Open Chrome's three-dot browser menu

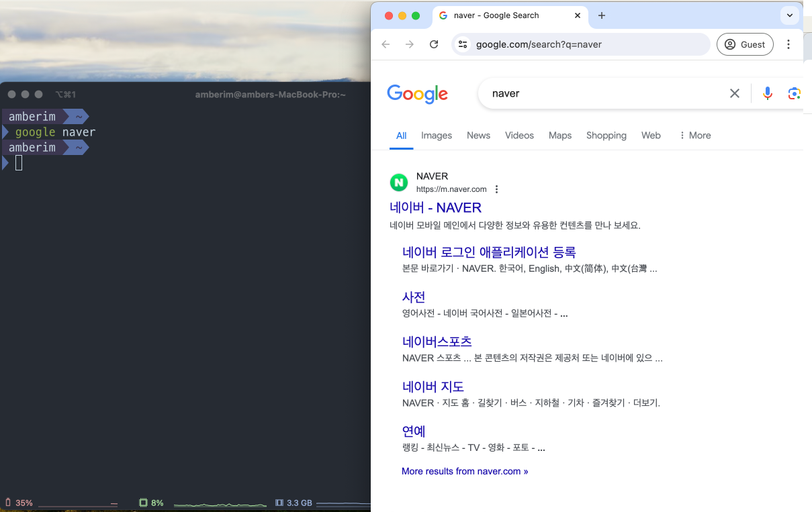(788, 44)
